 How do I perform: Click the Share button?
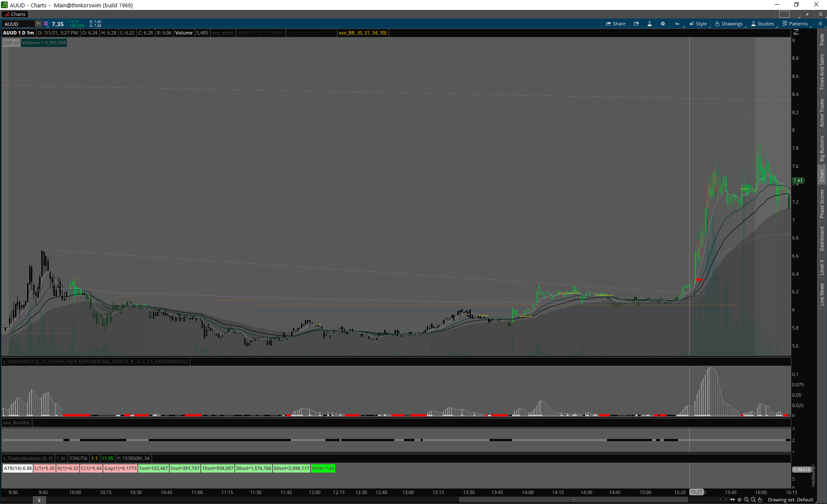point(616,24)
